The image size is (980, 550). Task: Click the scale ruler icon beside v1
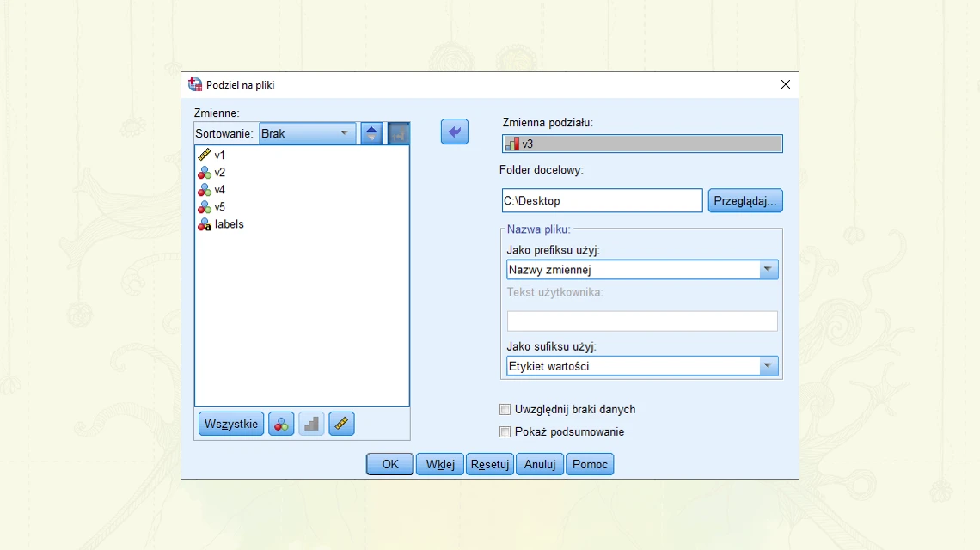205,155
